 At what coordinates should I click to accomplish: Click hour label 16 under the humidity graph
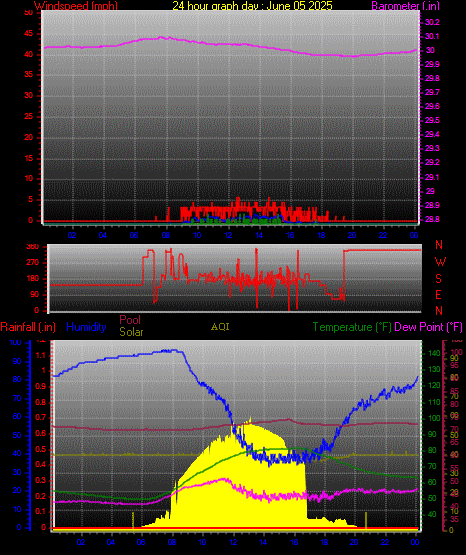pos(293,543)
